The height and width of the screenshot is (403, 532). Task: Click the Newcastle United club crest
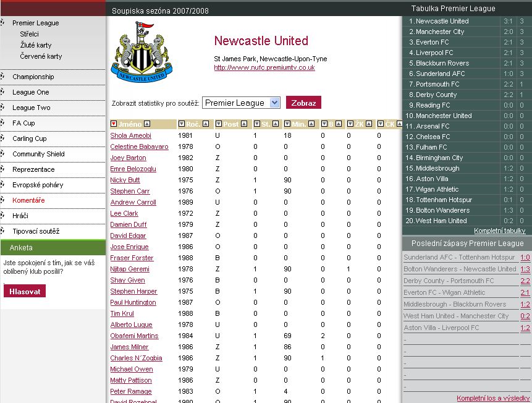point(141,51)
